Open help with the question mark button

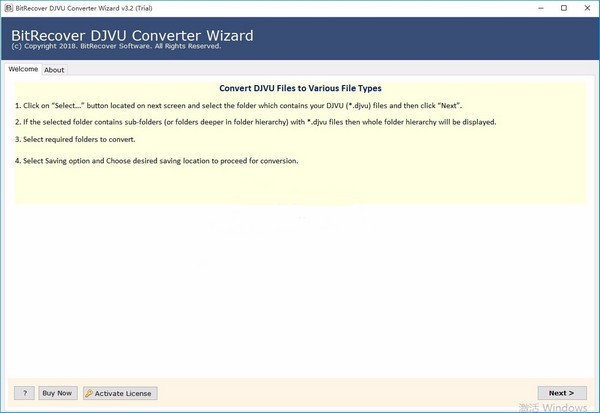point(24,393)
